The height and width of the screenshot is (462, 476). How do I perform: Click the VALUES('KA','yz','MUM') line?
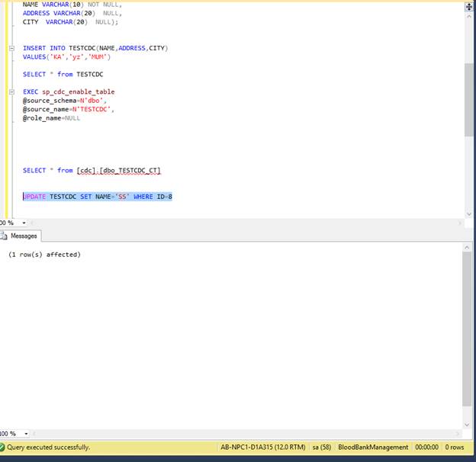[66, 57]
